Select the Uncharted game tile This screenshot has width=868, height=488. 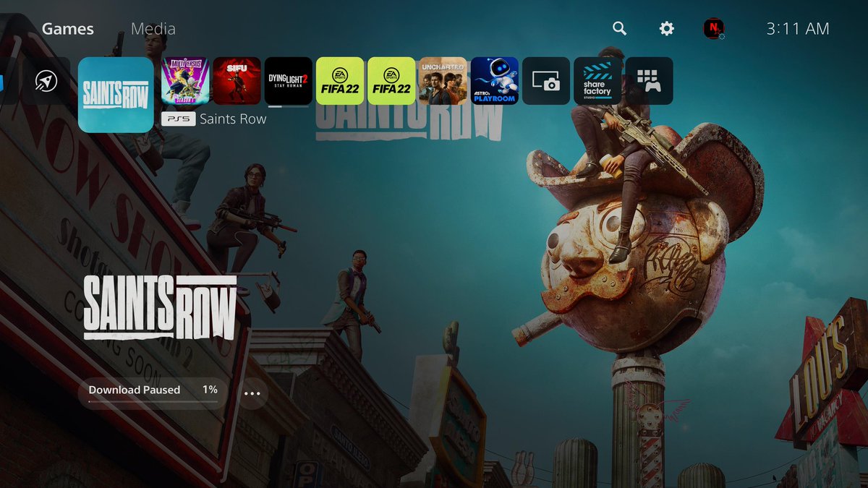point(443,81)
